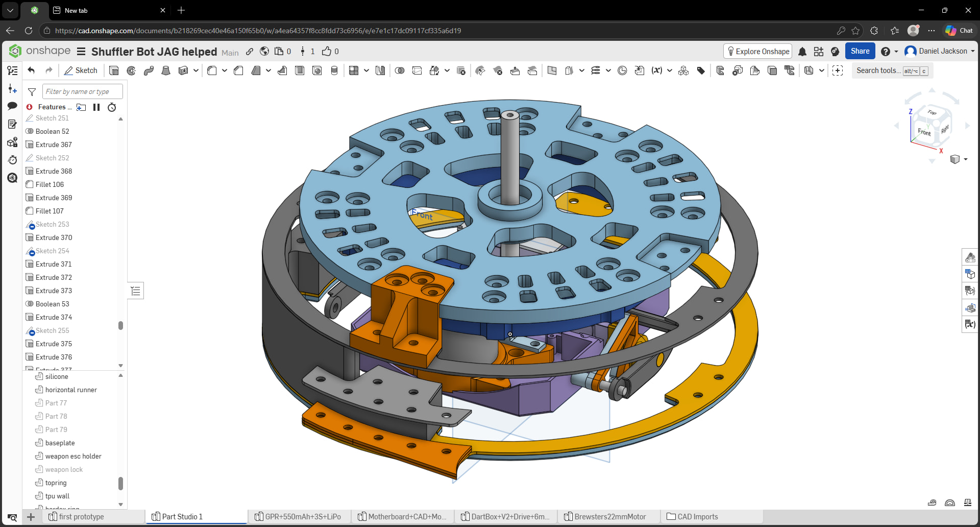Select the Split tool
Screen dimensions: 980x527
417,70
